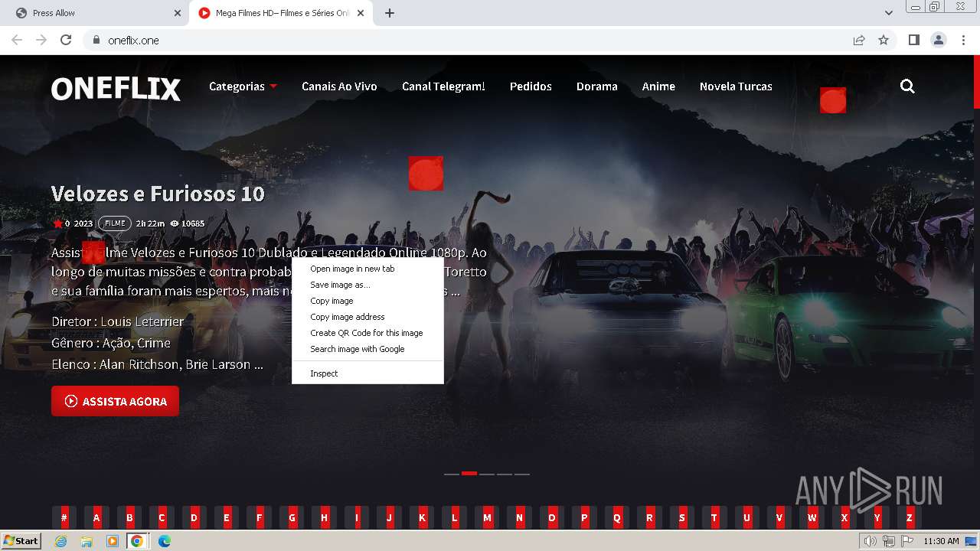Go forward to next page
Screen dimensions: 980x551
coord(41,40)
